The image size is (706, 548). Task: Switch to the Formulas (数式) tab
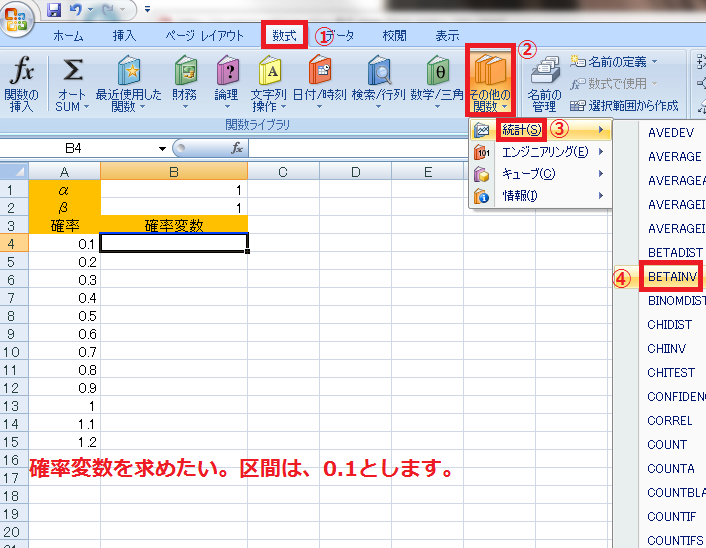[285, 35]
